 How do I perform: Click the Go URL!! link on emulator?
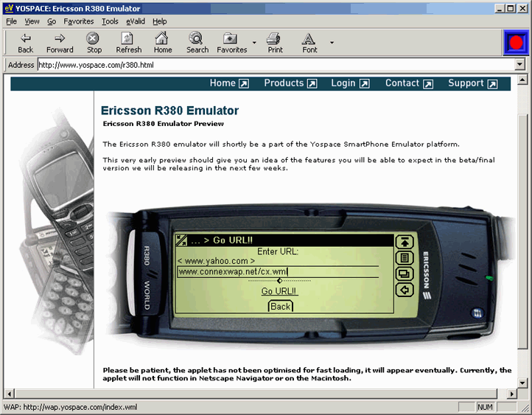click(279, 291)
